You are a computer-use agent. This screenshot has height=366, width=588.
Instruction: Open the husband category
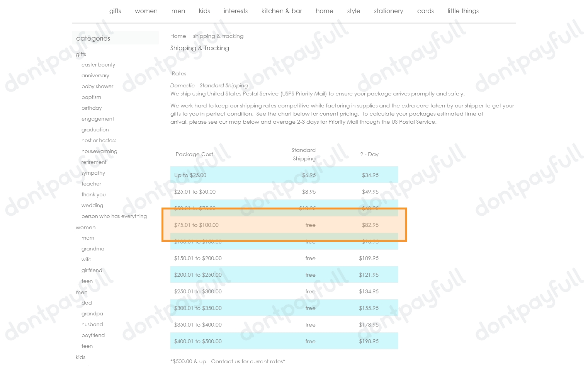coord(92,325)
